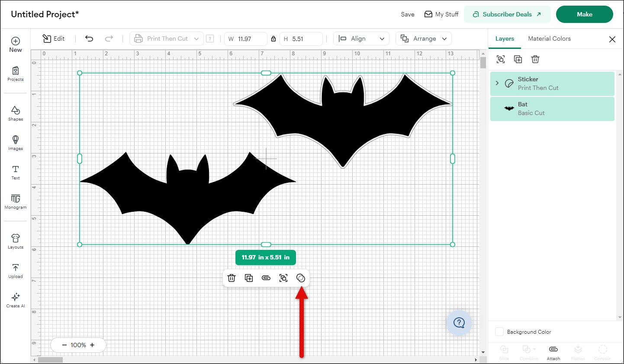Viewport: 624px width, 364px height.
Task: Open the Align dropdown
Action: pyautogui.click(x=361, y=38)
